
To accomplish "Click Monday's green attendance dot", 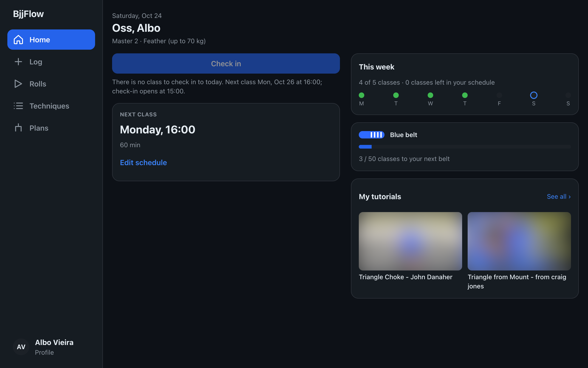I will pos(362,95).
